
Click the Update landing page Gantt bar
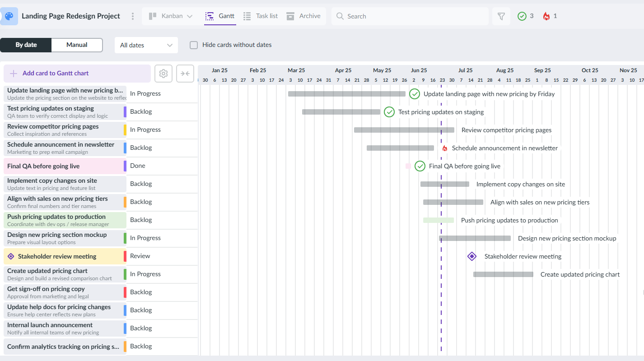(347, 94)
